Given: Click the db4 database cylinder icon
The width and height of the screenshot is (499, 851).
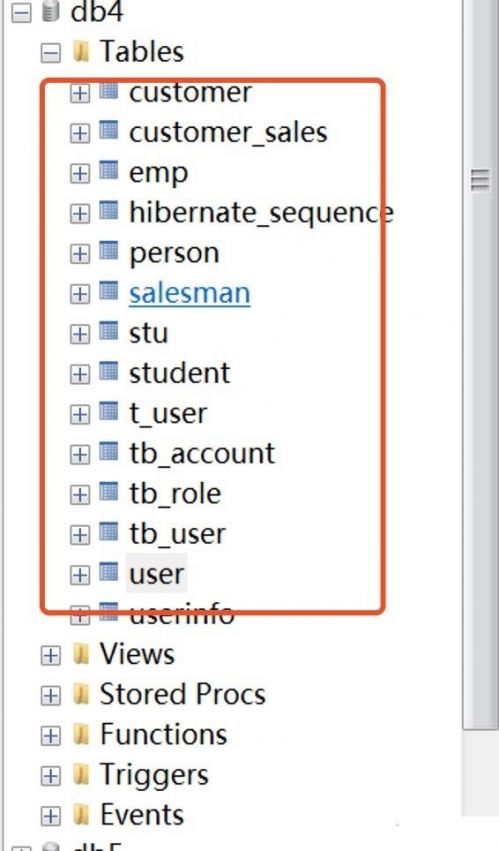Looking at the screenshot, I should [x=50, y=11].
